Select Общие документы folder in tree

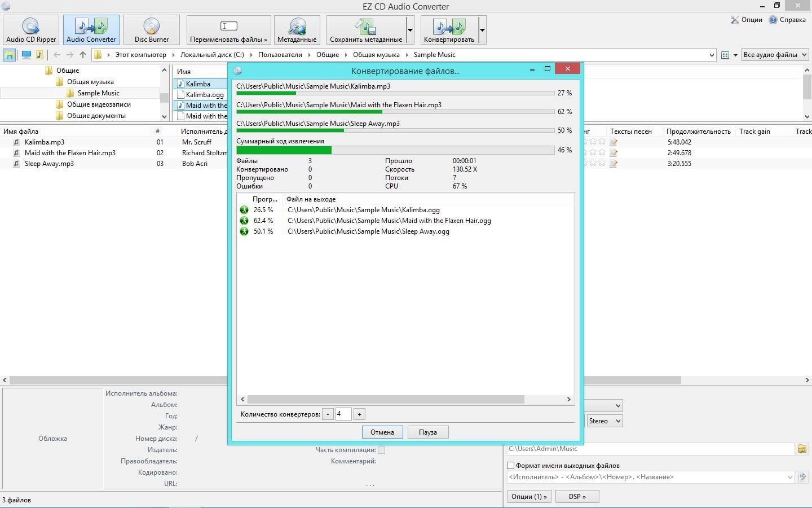point(96,116)
